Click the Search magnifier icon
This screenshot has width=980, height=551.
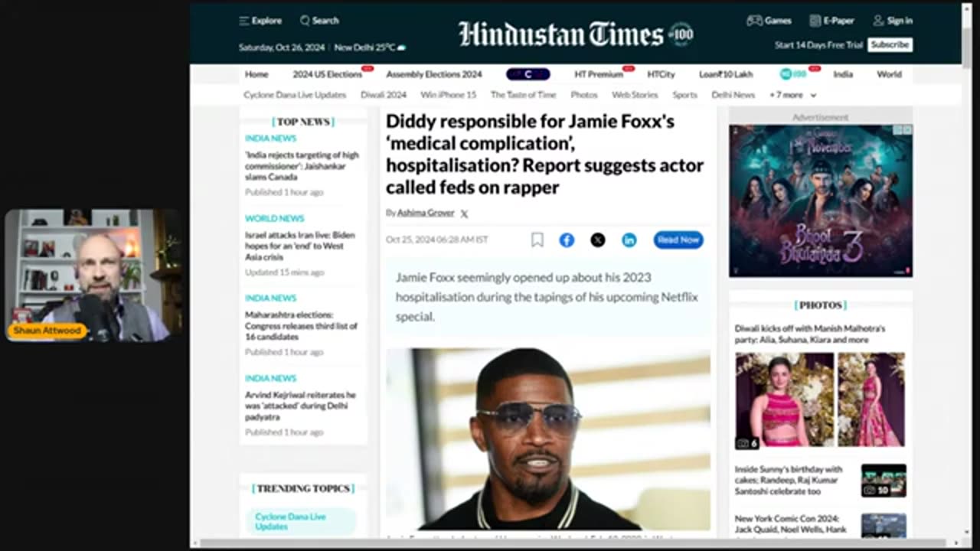[x=305, y=21]
